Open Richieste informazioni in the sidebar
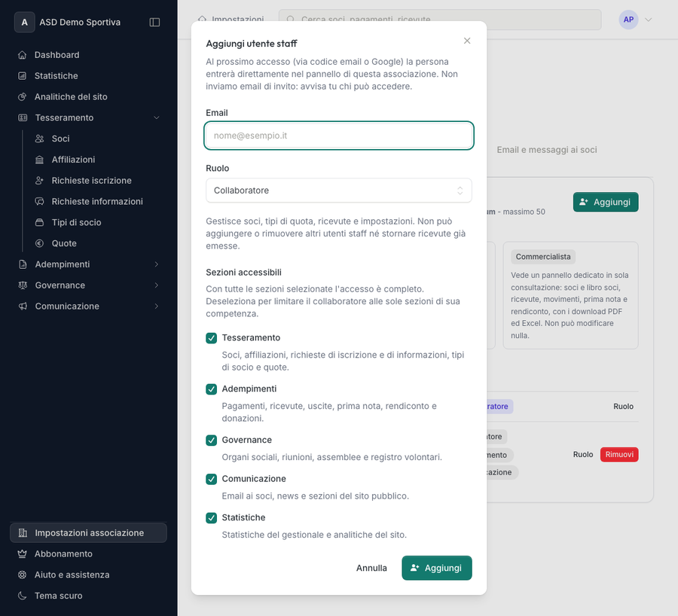Image resolution: width=678 pixels, height=616 pixels. click(x=97, y=202)
